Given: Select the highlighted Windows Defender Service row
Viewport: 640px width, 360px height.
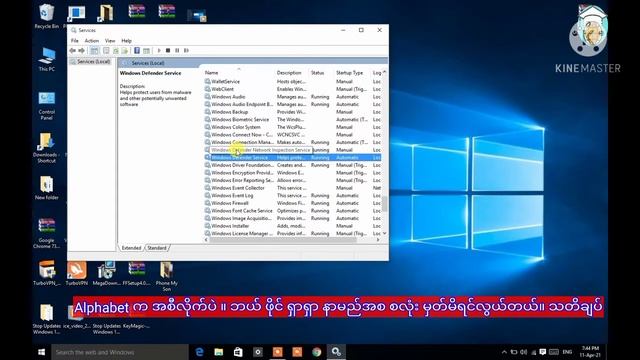Looking at the screenshot, I should click(292, 158).
